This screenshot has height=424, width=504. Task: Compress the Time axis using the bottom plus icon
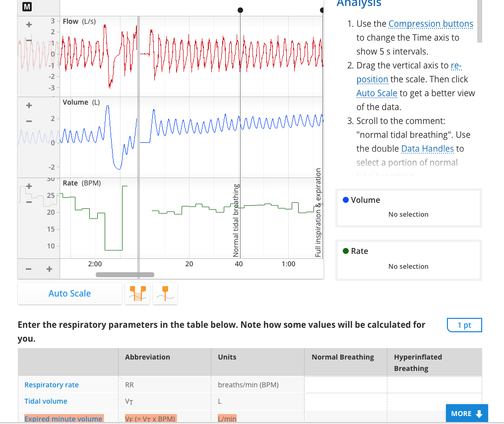coord(49,269)
